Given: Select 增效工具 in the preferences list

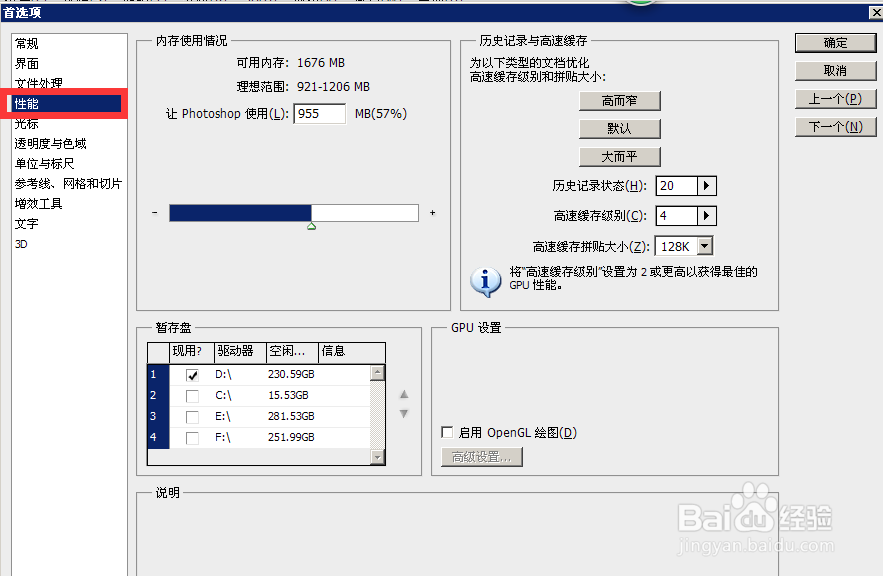Looking at the screenshot, I should click(38, 204).
